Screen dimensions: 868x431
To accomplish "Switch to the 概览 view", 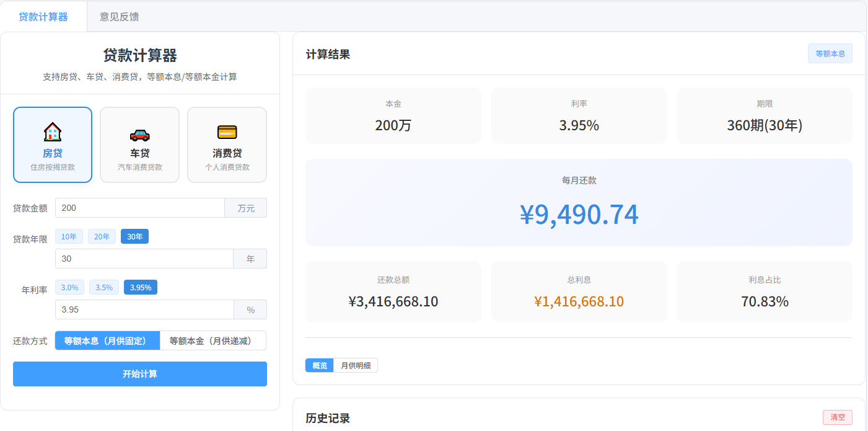I will coord(320,365).
